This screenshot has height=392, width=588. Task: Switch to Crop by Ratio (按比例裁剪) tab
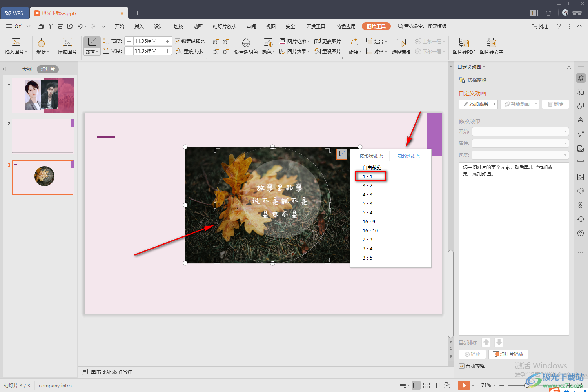click(408, 156)
